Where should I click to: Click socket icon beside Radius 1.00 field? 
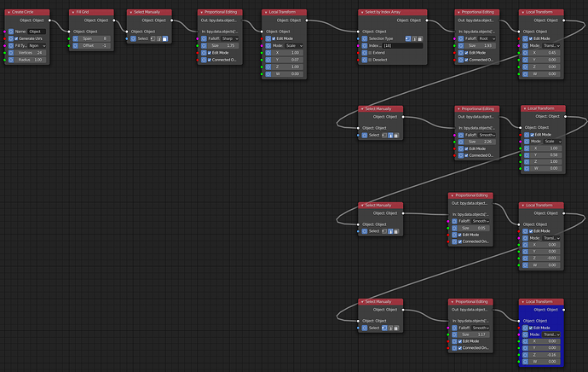pyautogui.click(x=11, y=60)
